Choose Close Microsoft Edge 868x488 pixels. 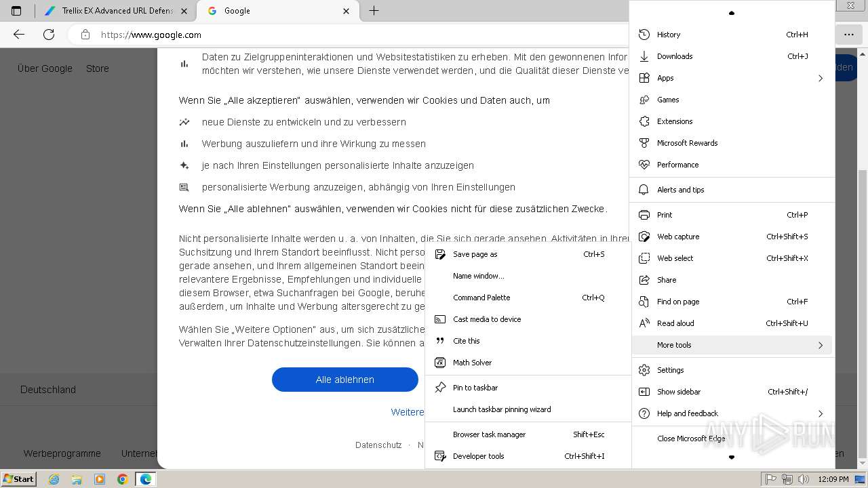[732, 439]
